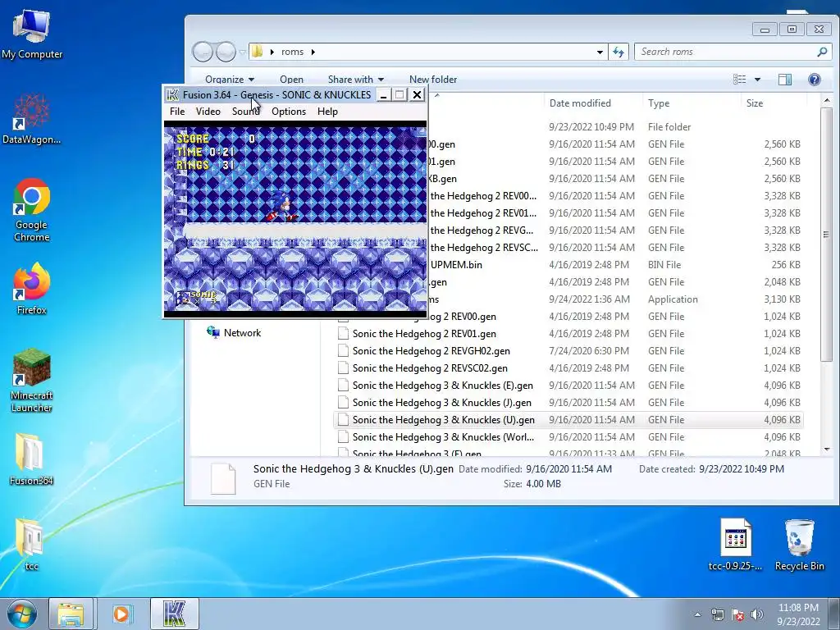This screenshot has width=840, height=630.
Task: Click the roms breadcrumb in address bar
Action: [292, 52]
